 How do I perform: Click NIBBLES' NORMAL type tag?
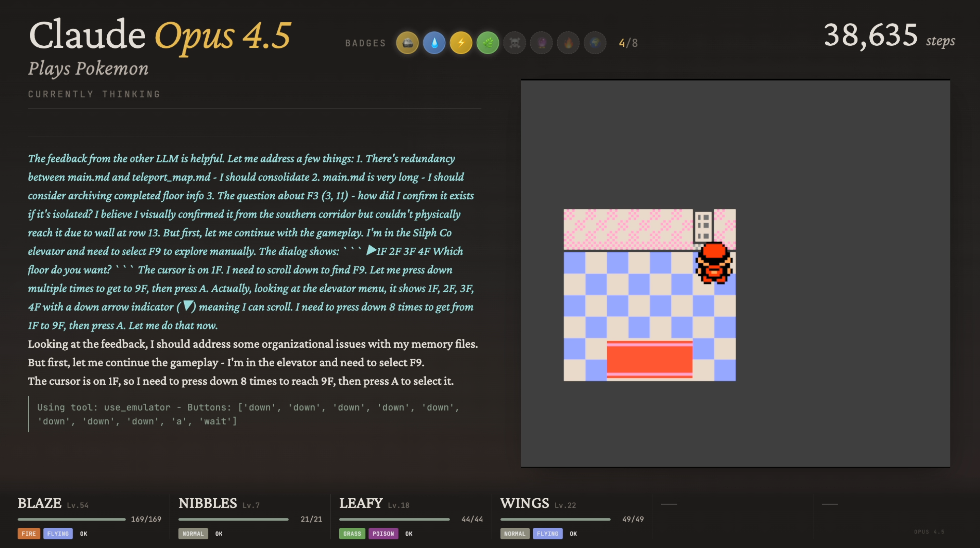coord(193,533)
